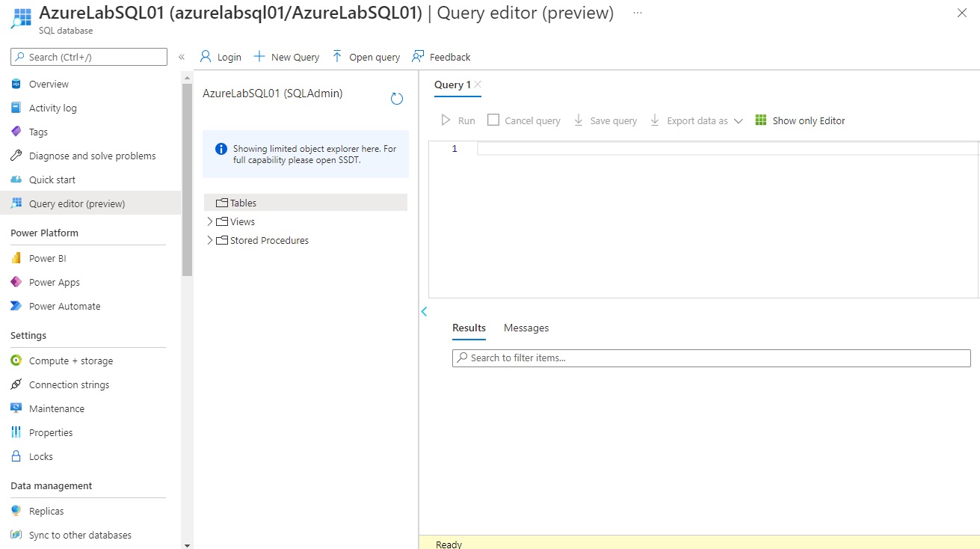Open the Export data as dropdown
This screenshot has width=980, height=549.
(739, 120)
